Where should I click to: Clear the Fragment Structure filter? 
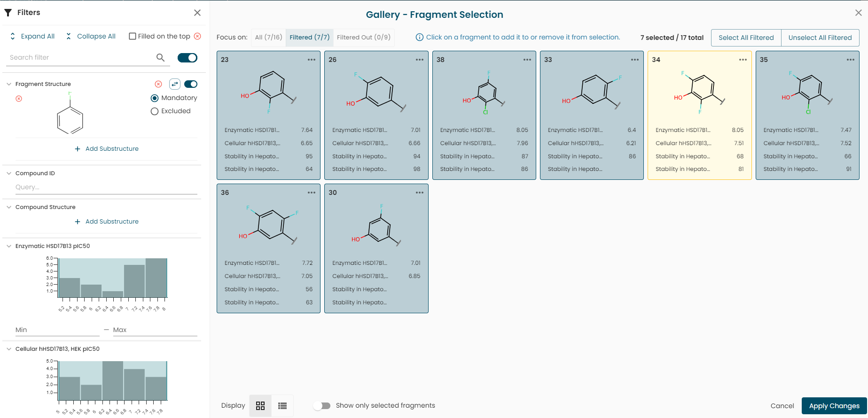coord(158,84)
